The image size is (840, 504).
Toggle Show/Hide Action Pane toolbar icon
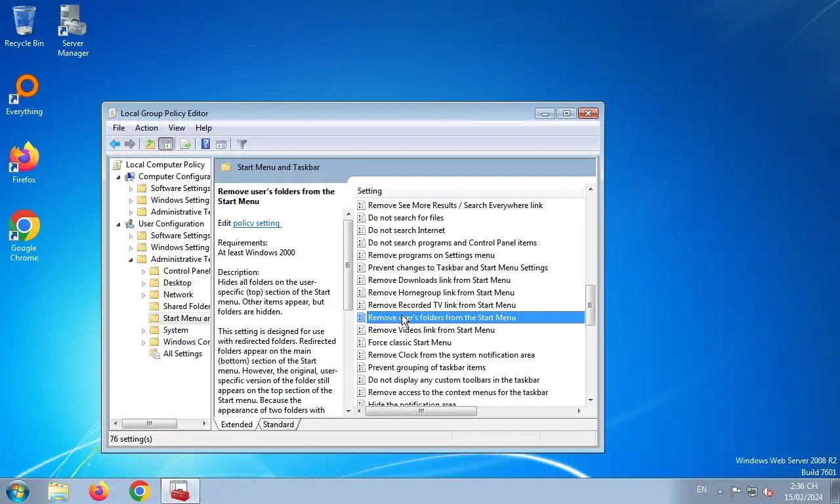pos(221,144)
